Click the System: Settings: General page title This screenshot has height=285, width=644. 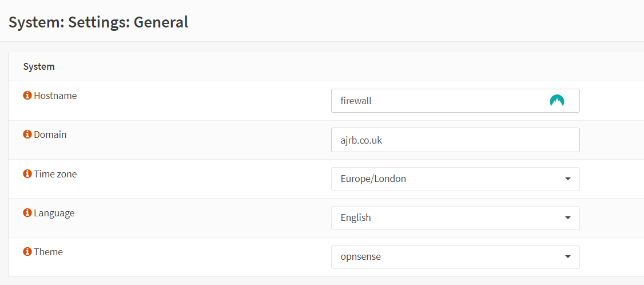(x=98, y=22)
